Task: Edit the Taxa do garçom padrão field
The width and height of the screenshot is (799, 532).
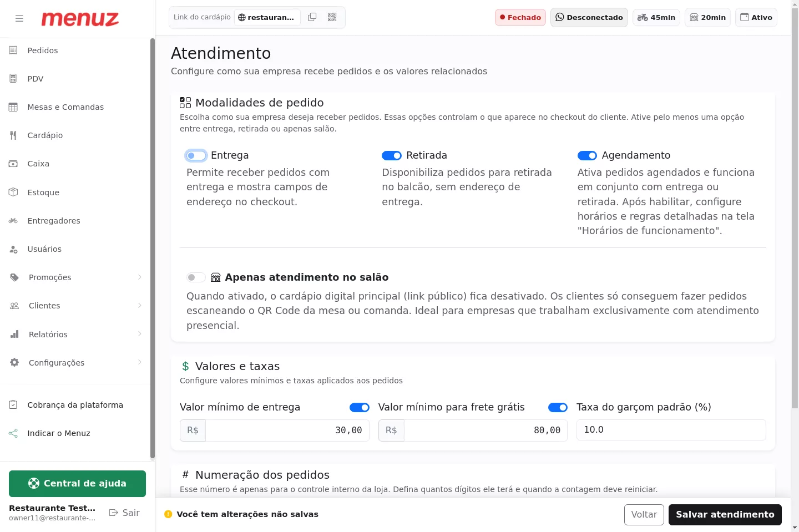Action: pyautogui.click(x=671, y=430)
